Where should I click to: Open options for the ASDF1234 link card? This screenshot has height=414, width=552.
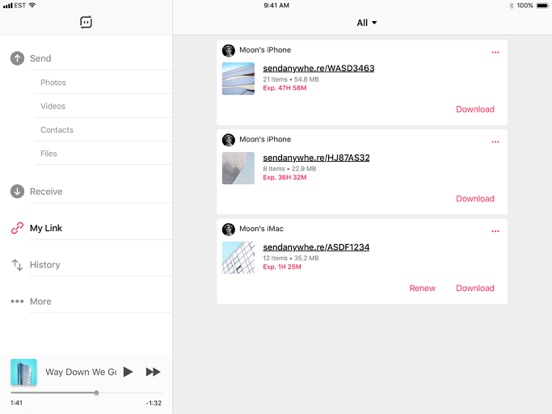click(x=495, y=231)
